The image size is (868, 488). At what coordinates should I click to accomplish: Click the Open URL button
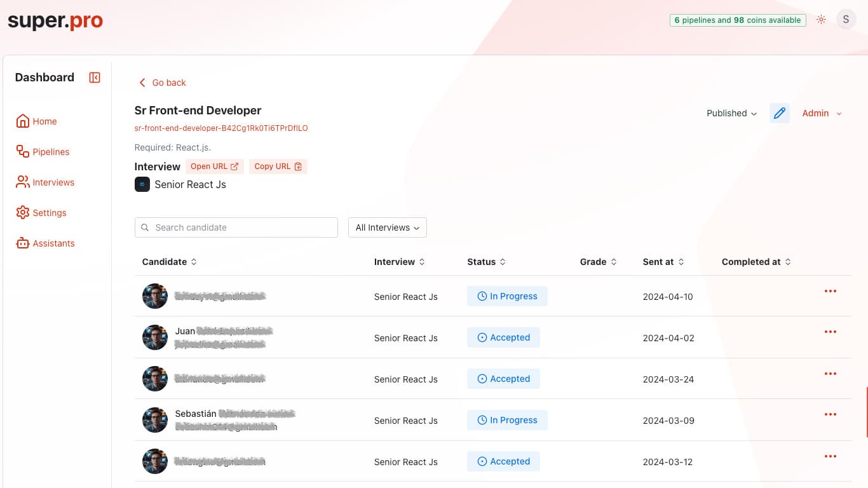[x=214, y=166]
